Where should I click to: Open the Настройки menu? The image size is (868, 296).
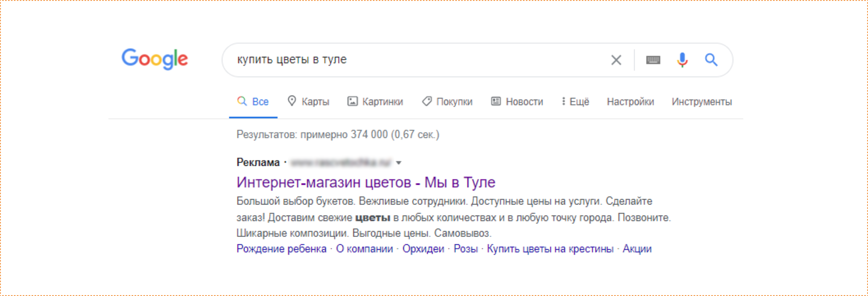(x=630, y=101)
